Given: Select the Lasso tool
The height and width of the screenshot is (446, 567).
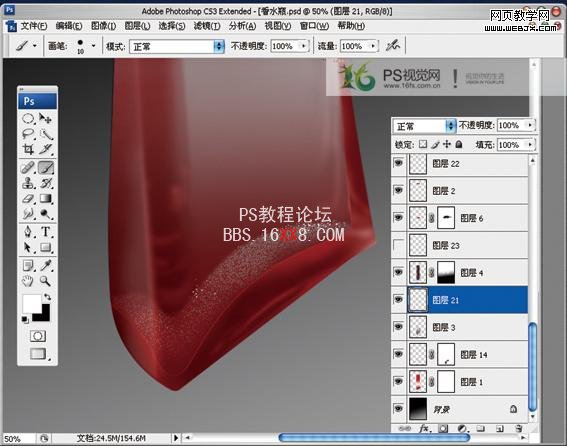Looking at the screenshot, I should pos(28,134).
